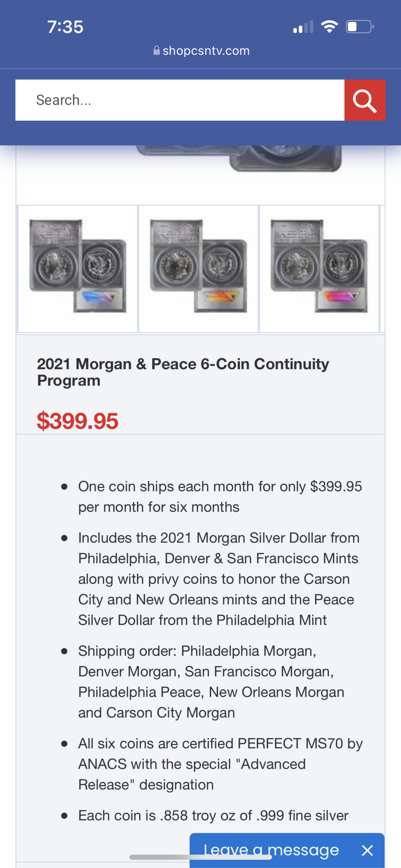Screen dimensions: 401x868
Task: Tap the Wi-Fi status icon
Action: pos(330,27)
